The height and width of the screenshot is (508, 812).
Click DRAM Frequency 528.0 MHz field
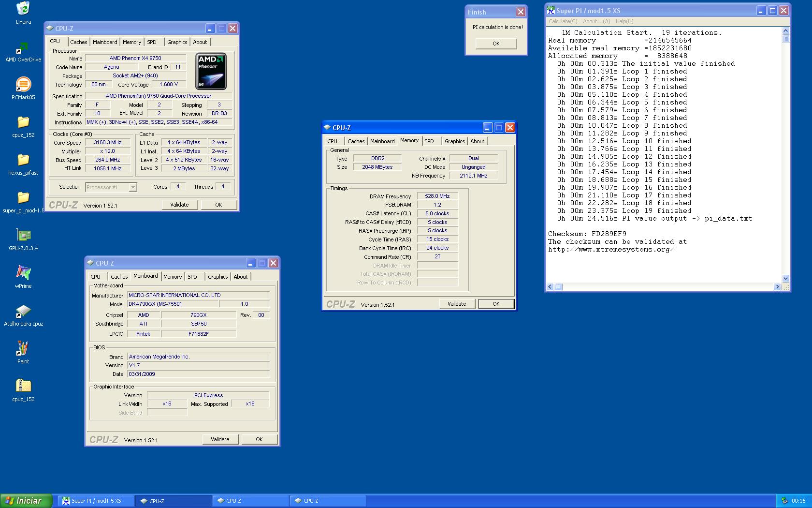coord(437,196)
